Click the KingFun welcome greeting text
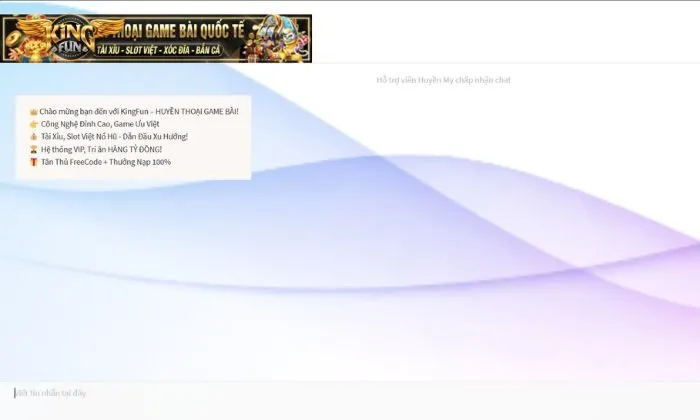This screenshot has height=420, width=700. pyautogui.click(x=139, y=111)
